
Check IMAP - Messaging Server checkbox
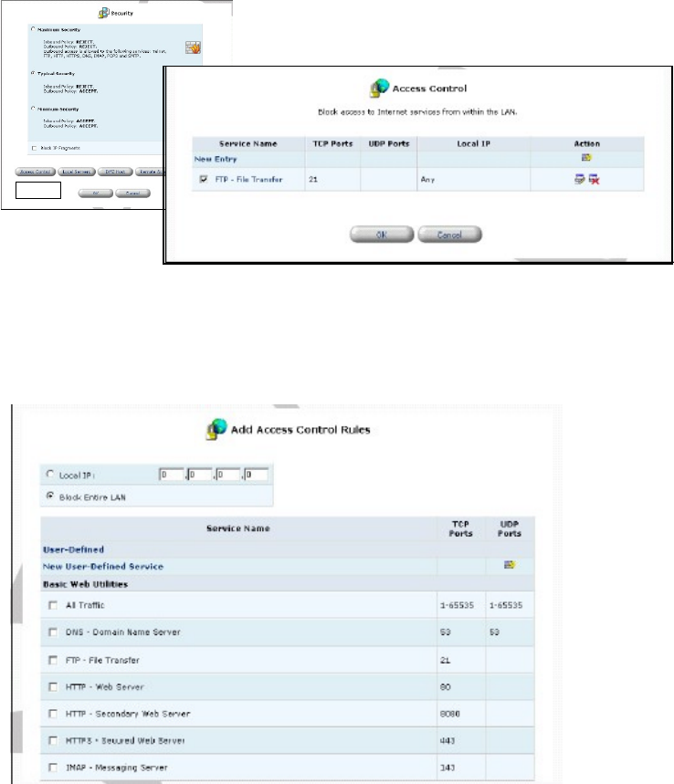point(53,767)
